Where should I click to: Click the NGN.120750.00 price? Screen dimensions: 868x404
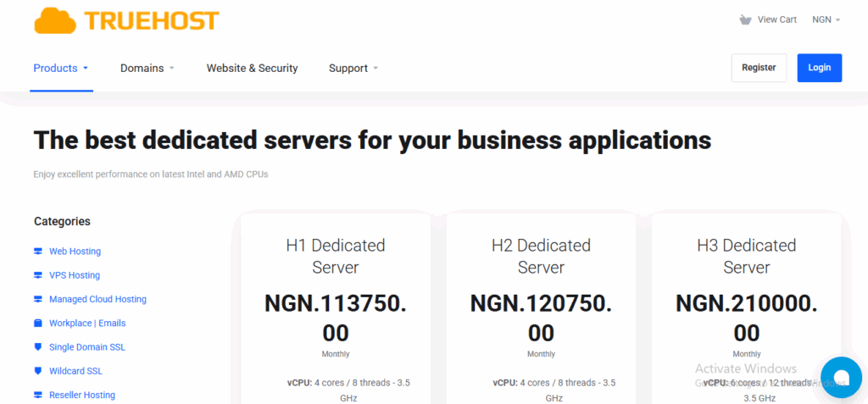click(541, 318)
